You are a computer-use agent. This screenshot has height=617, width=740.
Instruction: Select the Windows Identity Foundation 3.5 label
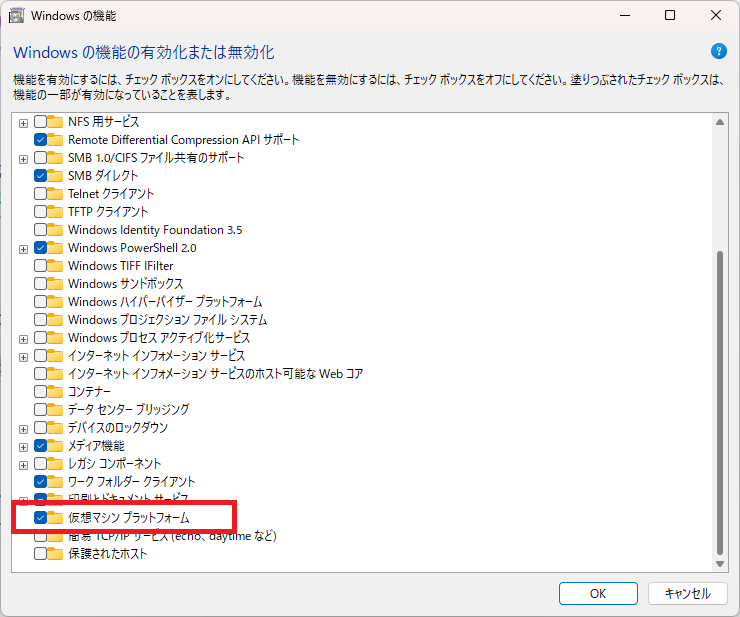(x=155, y=230)
